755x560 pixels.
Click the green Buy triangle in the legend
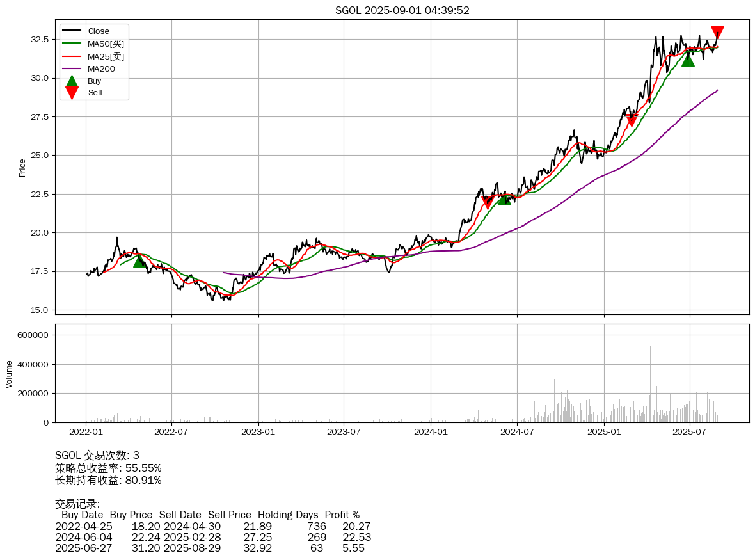point(72,81)
